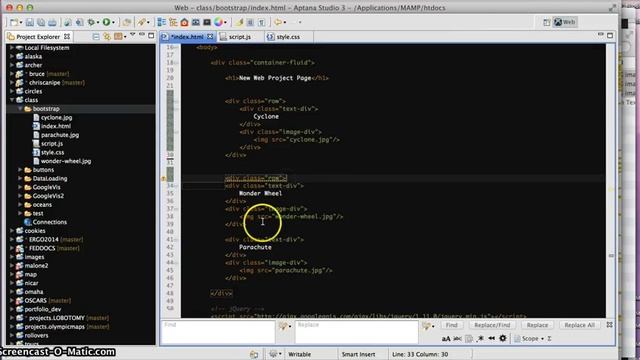
Task: Click the green Run button icon
Action: point(106,22)
